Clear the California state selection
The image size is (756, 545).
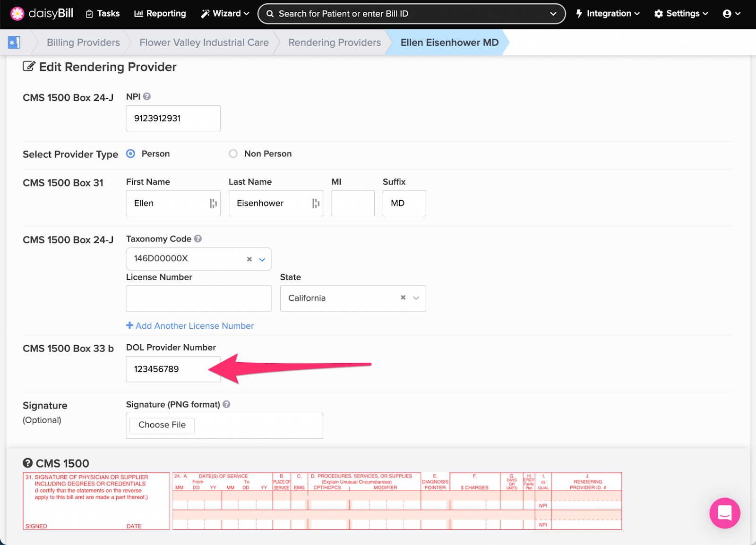point(403,298)
